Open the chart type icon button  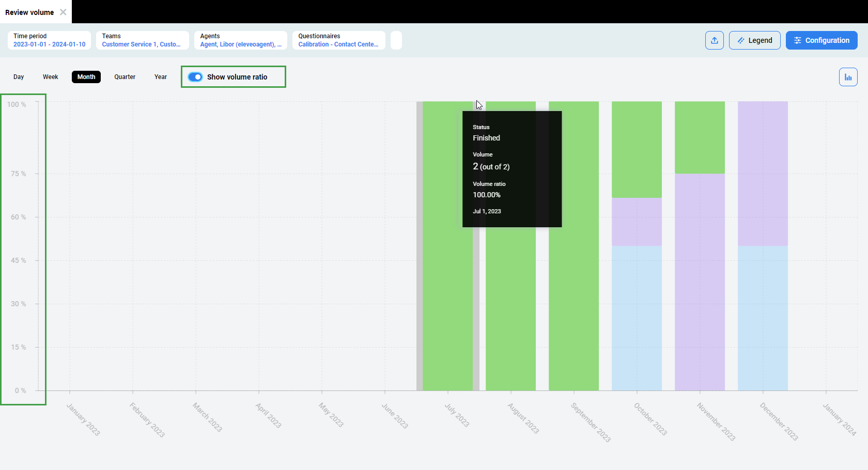[848, 77]
